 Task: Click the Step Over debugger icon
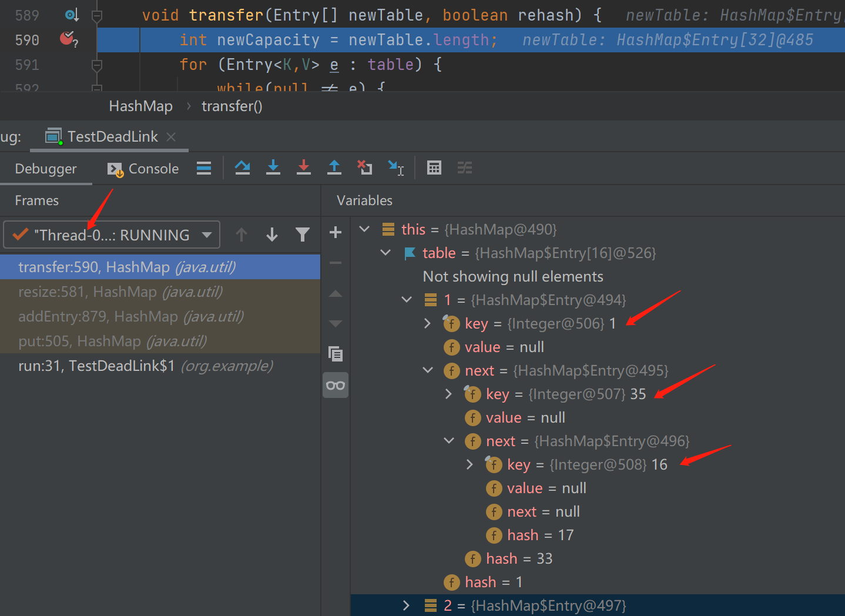tap(242, 168)
